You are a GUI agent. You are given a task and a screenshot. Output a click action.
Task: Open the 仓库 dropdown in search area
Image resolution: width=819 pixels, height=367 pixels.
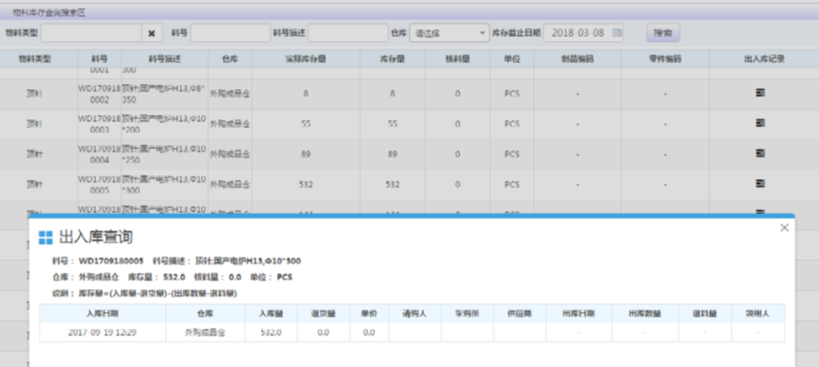tap(449, 33)
